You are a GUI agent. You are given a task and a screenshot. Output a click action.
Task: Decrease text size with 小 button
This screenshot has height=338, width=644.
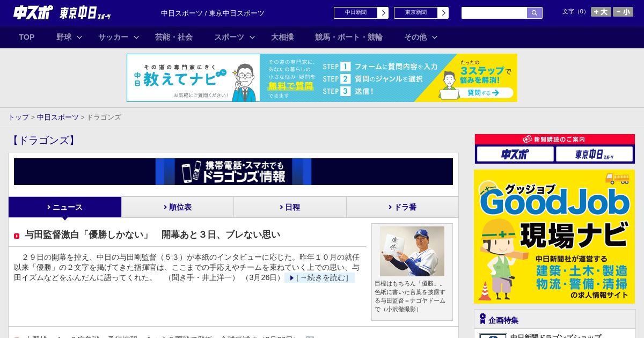pyautogui.click(x=623, y=12)
